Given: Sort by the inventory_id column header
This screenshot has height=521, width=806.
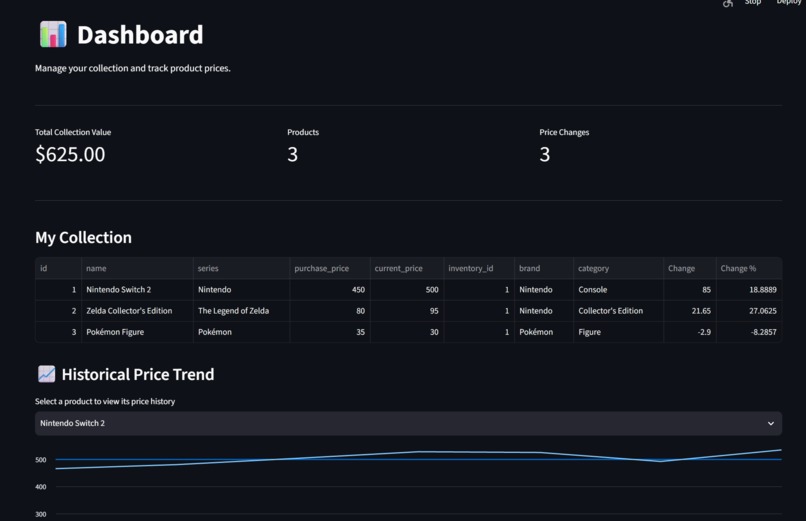Looking at the screenshot, I should (479, 268).
